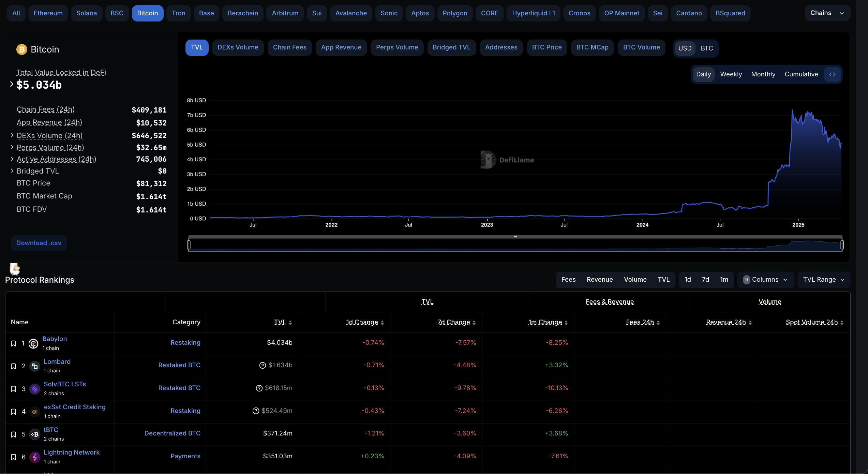Toggle the DEXs Volume chart metric

(238, 47)
